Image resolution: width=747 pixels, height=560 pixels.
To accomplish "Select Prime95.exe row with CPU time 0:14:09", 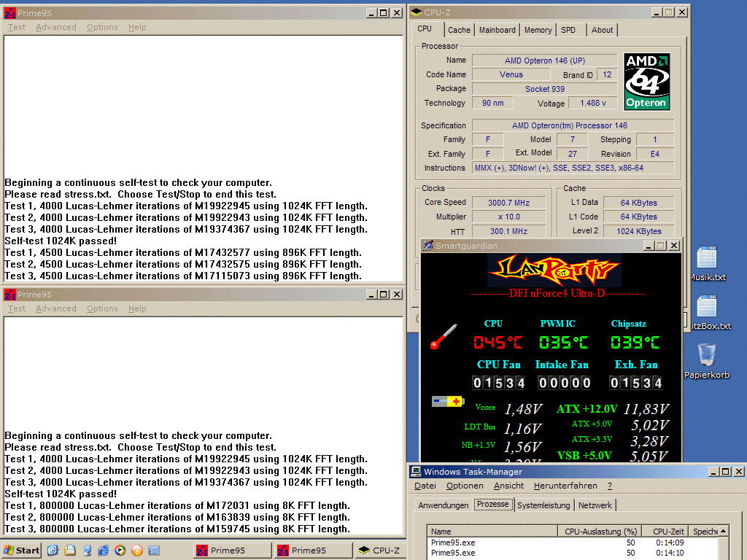I will pyautogui.click(x=572, y=542).
